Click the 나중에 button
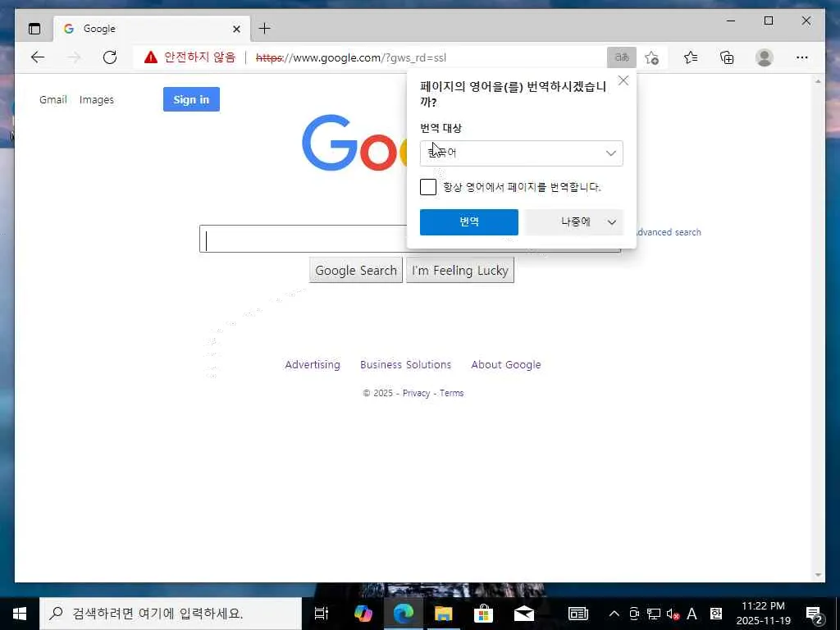Image resolution: width=840 pixels, height=630 pixels. 575,221
